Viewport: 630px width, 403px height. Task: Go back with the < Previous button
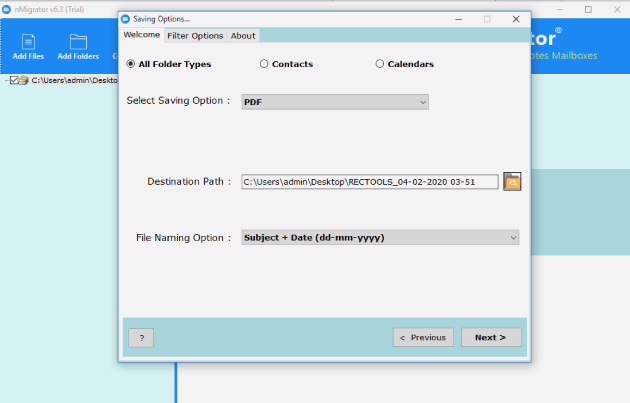click(422, 337)
